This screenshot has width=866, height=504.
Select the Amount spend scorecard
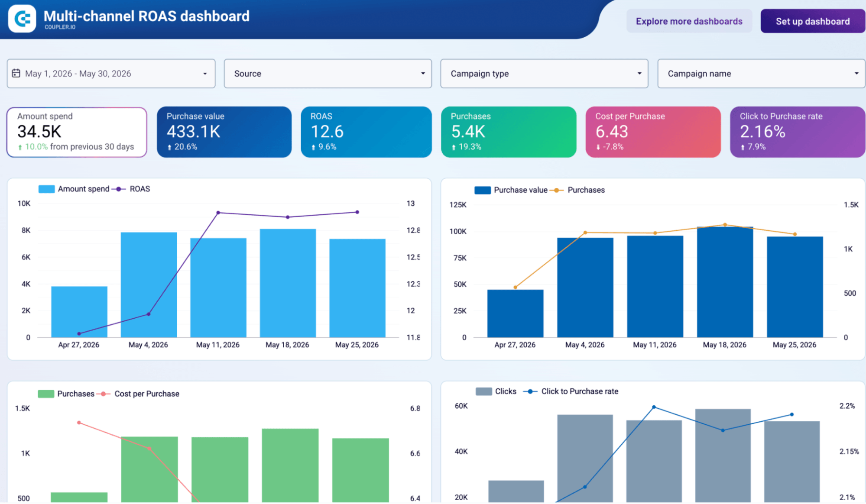[77, 132]
